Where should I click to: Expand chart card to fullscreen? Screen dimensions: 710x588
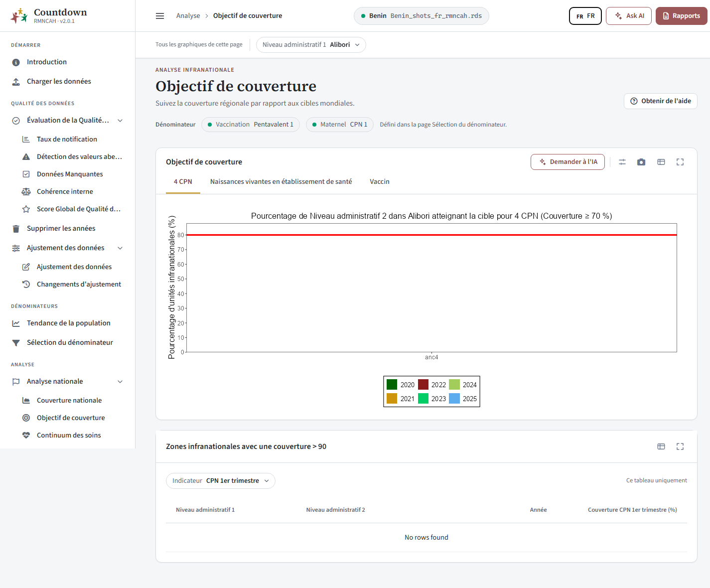(x=680, y=162)
